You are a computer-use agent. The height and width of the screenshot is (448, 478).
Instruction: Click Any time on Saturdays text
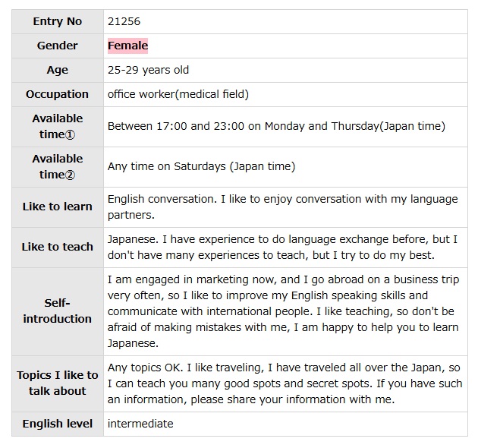201,166
